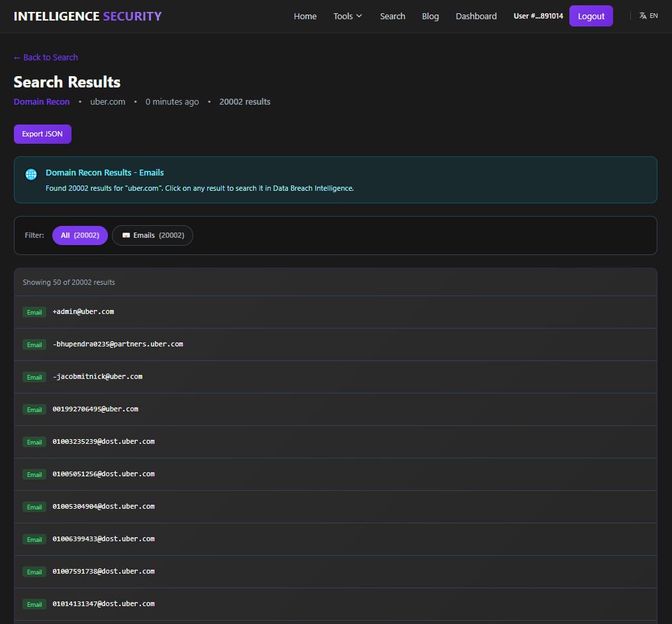The image size is (672, 624).
Task: Click the Intelligence Security logo
Action: click(87, 17)
